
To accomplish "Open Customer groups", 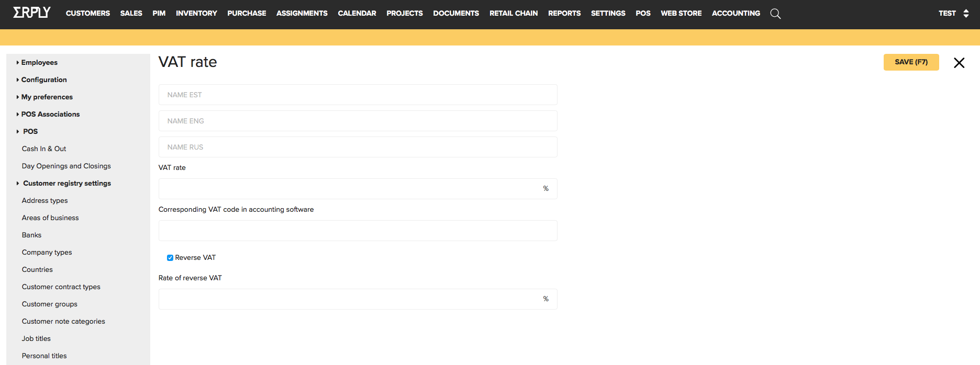I will [x=50, y=304].
